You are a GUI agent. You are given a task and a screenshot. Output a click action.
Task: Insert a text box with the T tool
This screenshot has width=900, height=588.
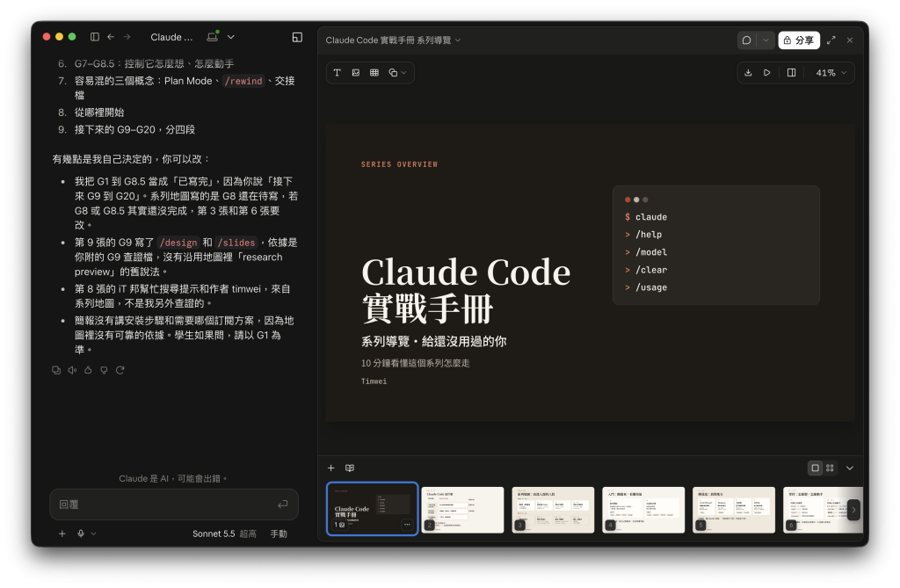click(337, 72)
